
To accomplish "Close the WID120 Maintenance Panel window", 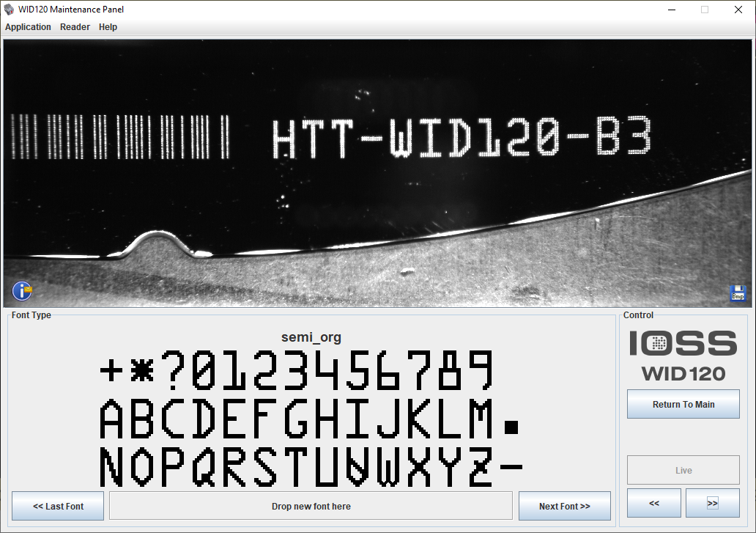I will 738,10.
